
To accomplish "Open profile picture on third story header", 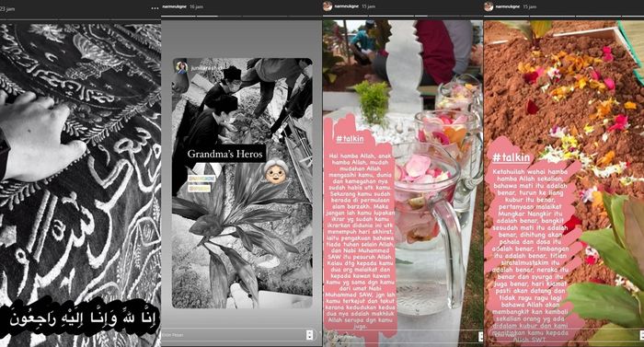I will pyautogui.click(x=328, y=6).
